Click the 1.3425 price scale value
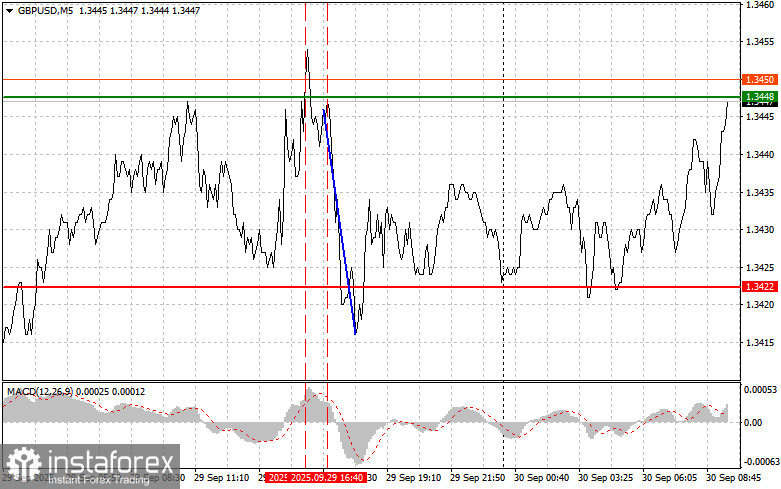The height and width of the screenshot is (489, 781). pyautogui.click(x=760, y=268)
